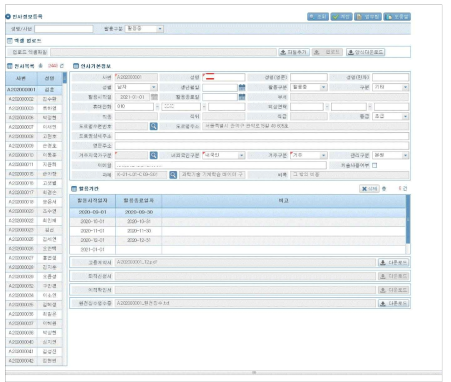This screenshot has height=382, width=451.
Task: Click the 조회 search button with magnifier
Action: (318, 17)
